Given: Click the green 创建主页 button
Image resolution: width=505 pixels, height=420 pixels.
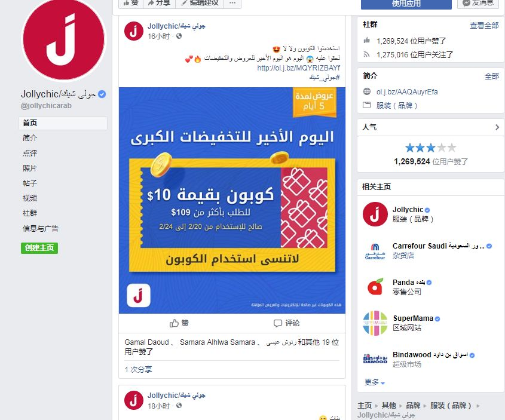Looking at the screenshot, I should [x=39, y=248].
